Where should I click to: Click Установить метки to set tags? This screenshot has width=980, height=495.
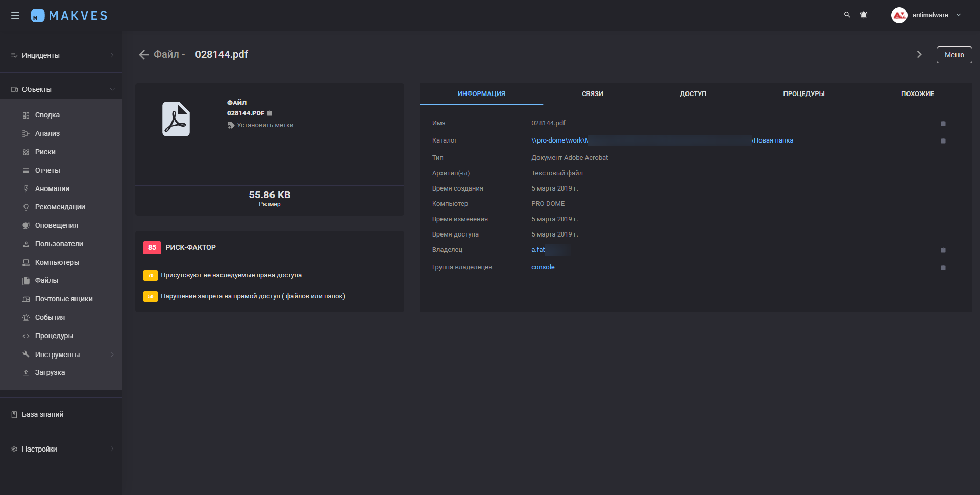[260, 125]
